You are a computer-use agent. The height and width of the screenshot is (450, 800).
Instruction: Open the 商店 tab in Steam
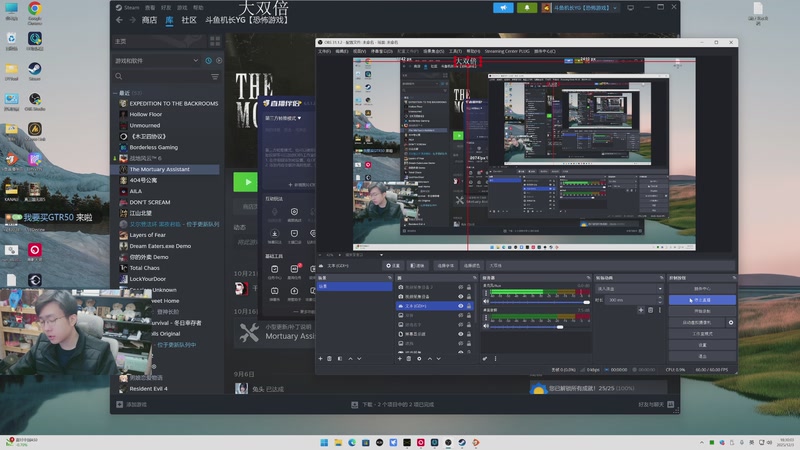pos(149,20)
